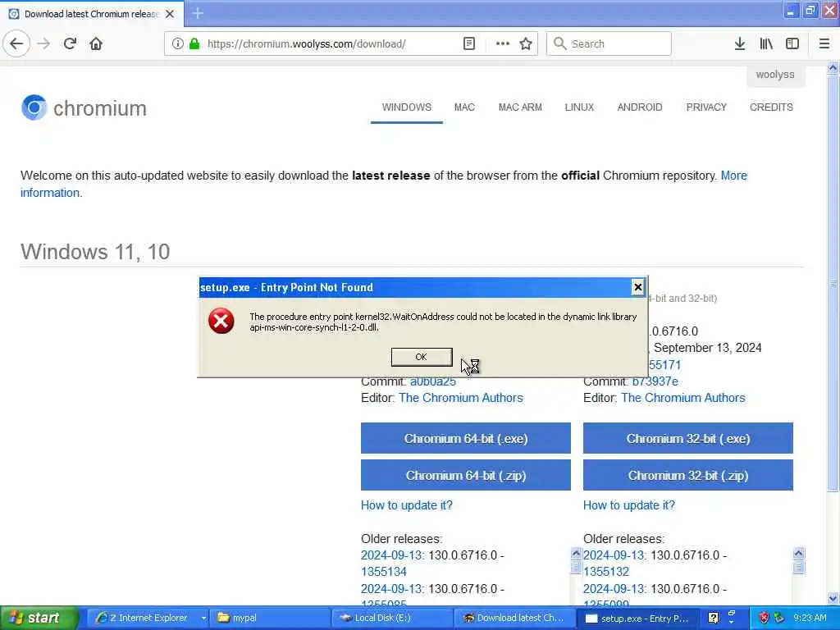Screen dimensions: 840x630
Task: Click the red error icon in dialog
Action: click(221, 321)
